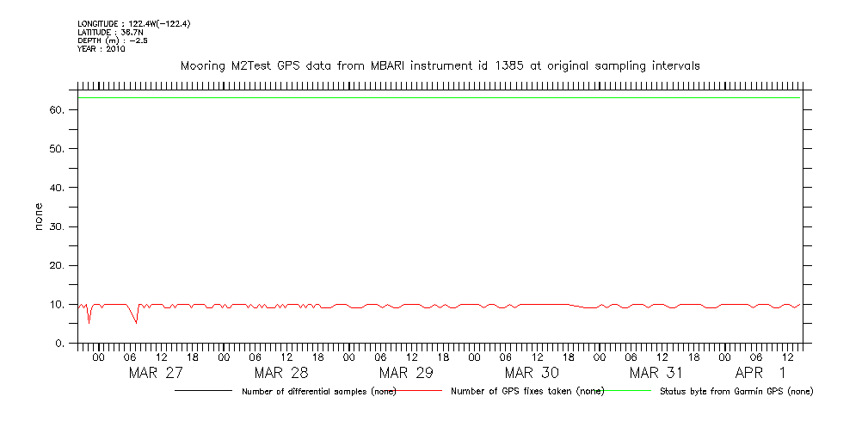868x434 pixels.
Task: Select the MAR 30 date label
Action: click(532, 373)
